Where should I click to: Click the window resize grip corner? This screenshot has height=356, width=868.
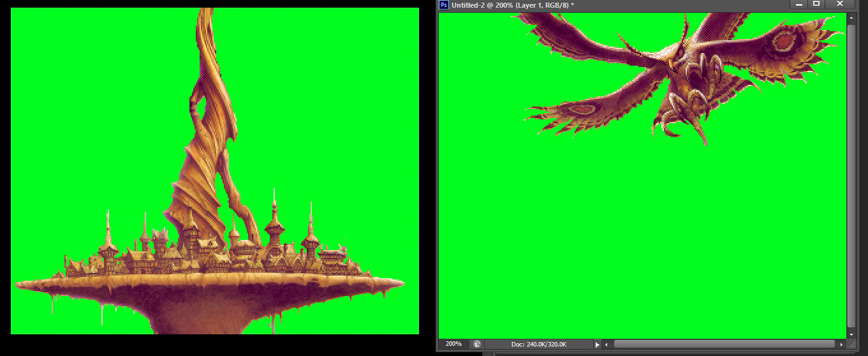point(851,345)
